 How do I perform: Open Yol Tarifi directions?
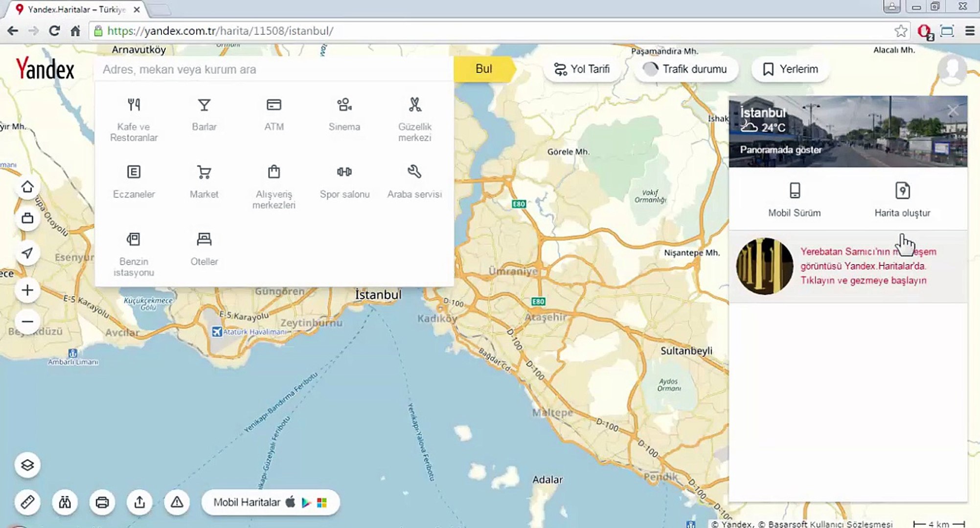581,69
